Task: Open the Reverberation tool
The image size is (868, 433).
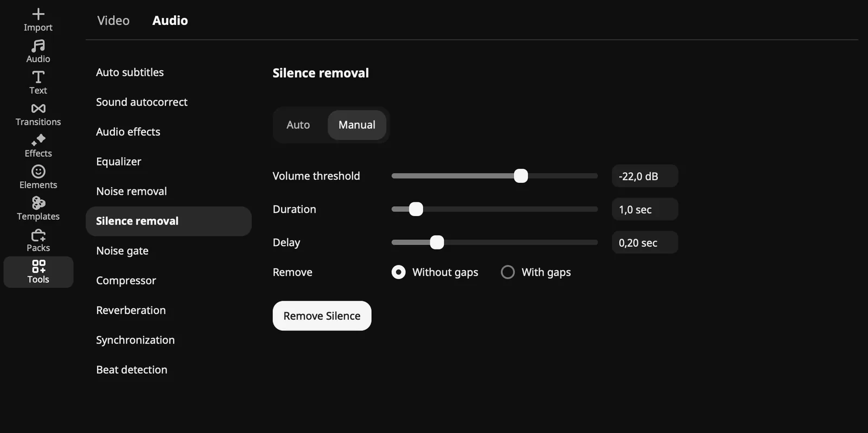Action: pos(131,310)
